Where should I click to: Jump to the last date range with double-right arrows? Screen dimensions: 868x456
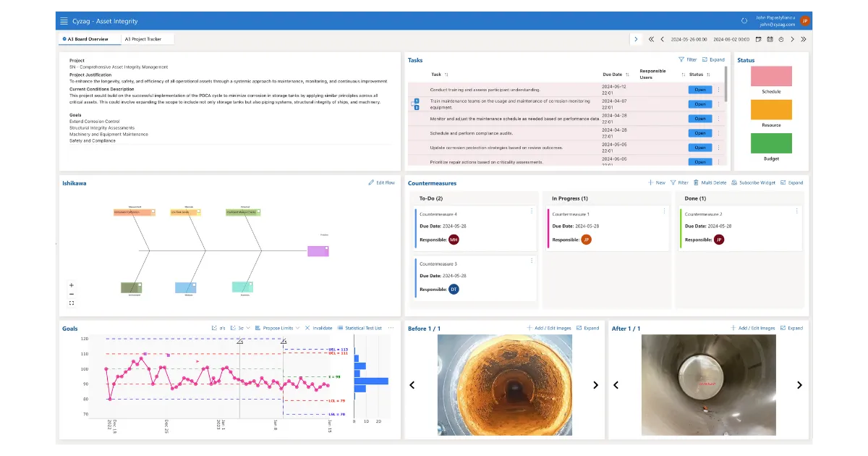pyautogui.click(x=803, y=39)
